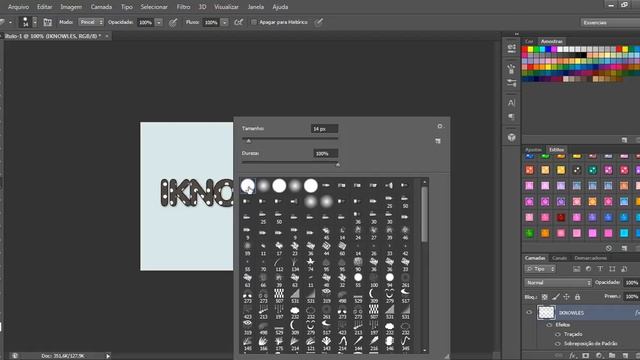Hide the Traçado effect
The height and width of the screenshot is (360, 640).
click(x=558, y=334)
